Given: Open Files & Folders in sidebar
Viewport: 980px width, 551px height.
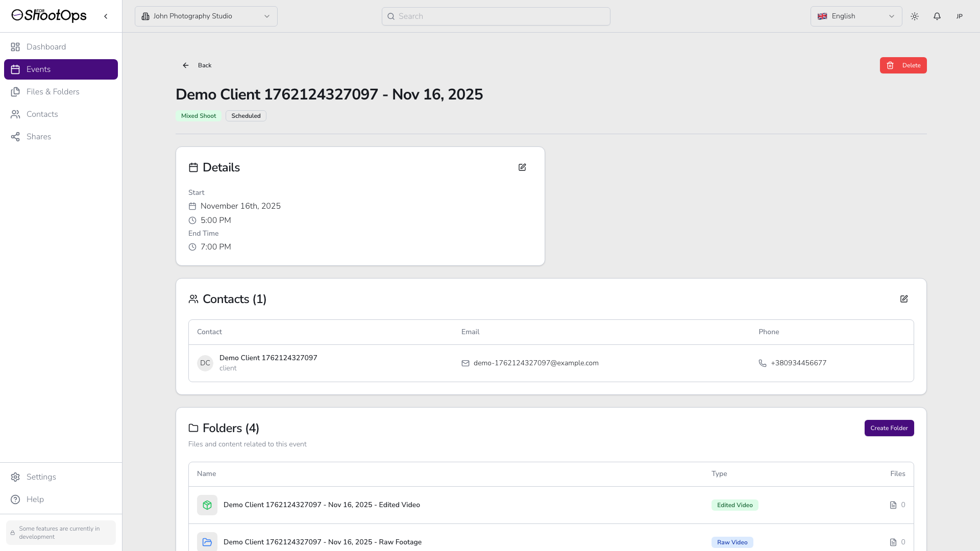Looking at the screenshot, I should click(53, 92).
